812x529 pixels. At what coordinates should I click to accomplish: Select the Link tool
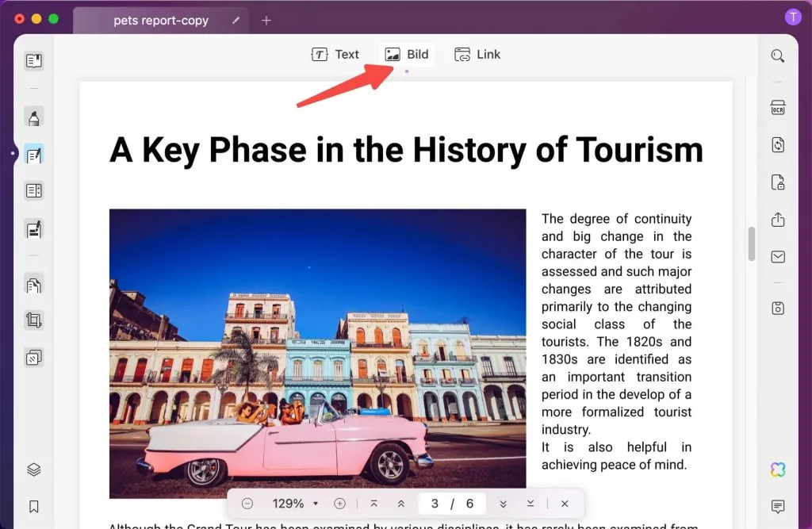pos(477,55)
